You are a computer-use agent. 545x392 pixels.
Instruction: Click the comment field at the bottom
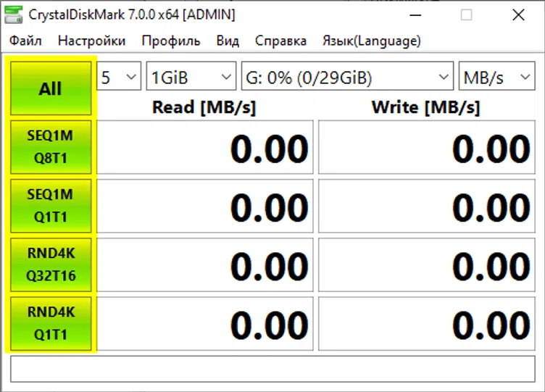(272, 369)
